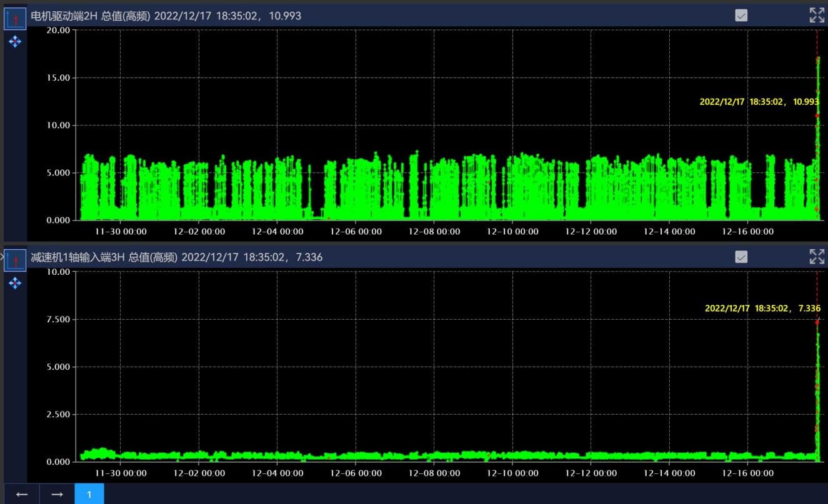
Task: Toggle the checkbox on the 电机驱动端2H chart
Action: click(741, 16)
